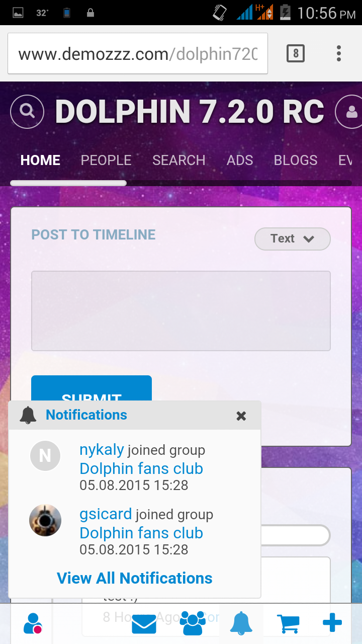
Task: Go to the People menu item
Action: [x=106, y=160]
